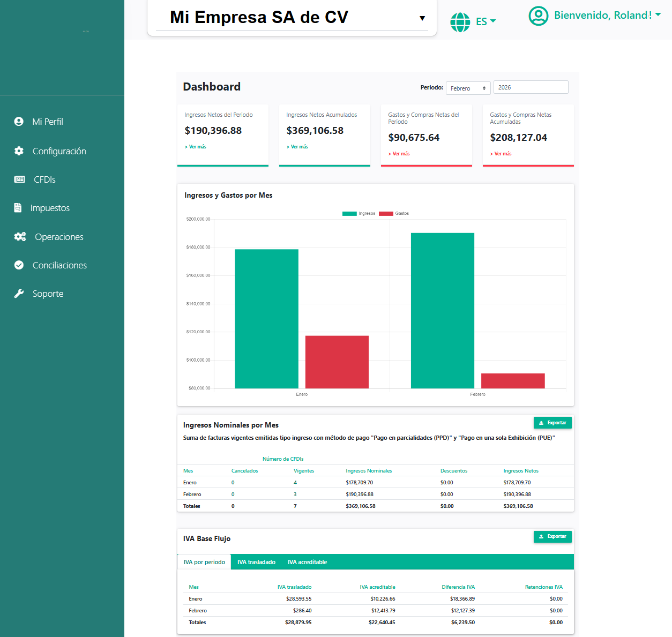Image resolution: width=672 pixels, height=637 pixels.
Task: Toggle the Gastos series in the chart legend
Action: pyautogui.click(x=394, y=213)
